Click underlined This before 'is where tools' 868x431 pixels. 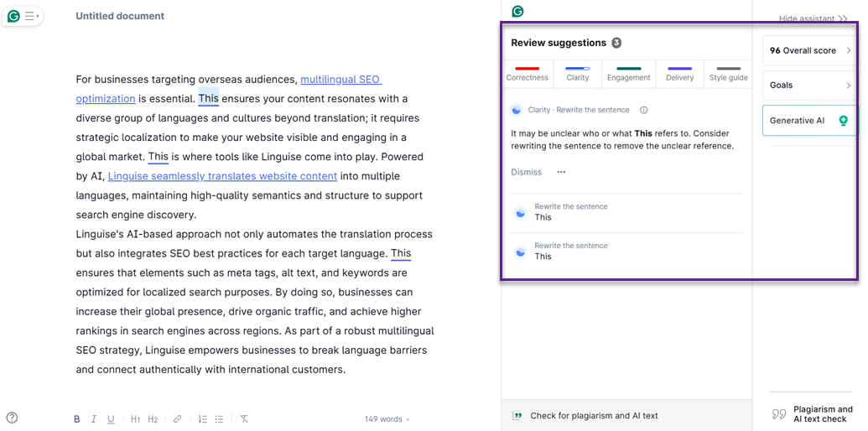point(159,157)
